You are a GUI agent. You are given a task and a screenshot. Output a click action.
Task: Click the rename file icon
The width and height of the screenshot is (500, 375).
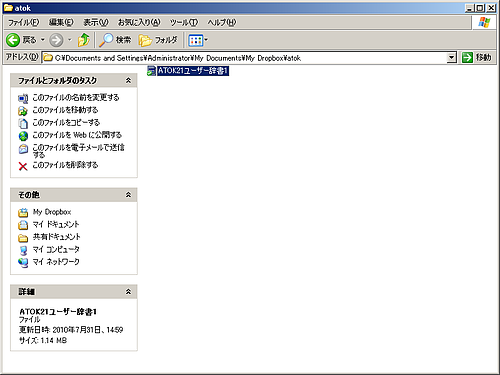click(x=23, y=99)
